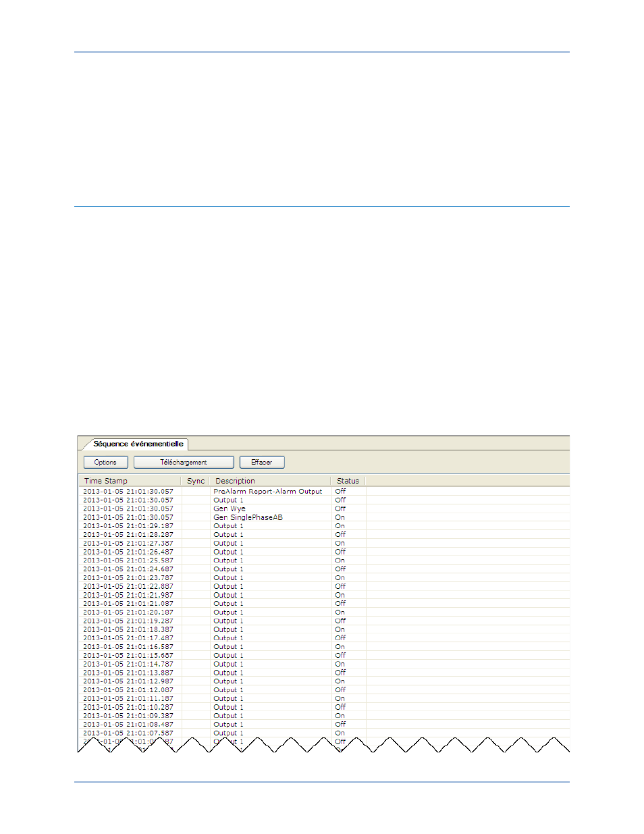Select timestamp 2013-01-05 21:01:21.987
This screenshot has height=834, width=644.
(x=128, y=595)
